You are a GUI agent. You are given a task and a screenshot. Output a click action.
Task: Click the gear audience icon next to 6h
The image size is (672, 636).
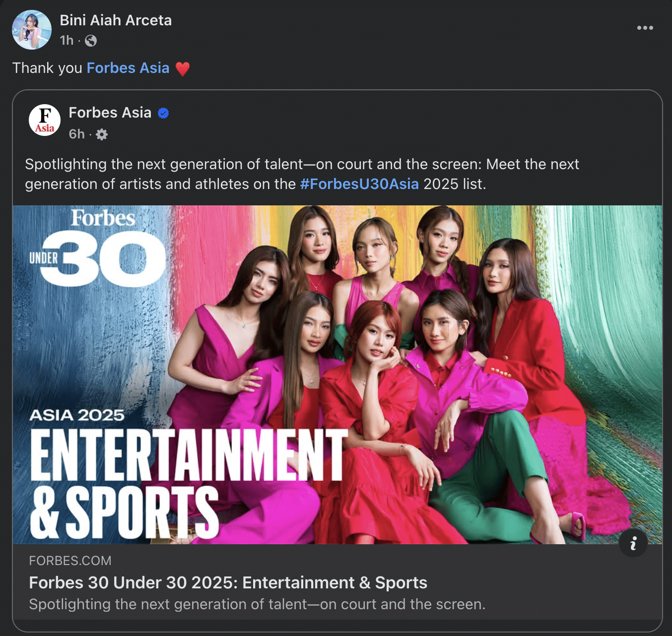click(102, 134)
